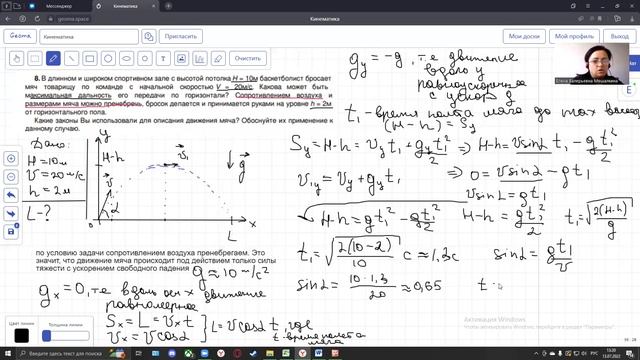The image size is (640, 360).
Task: Adjust the line thickness slider
Action: pos(66,336)
